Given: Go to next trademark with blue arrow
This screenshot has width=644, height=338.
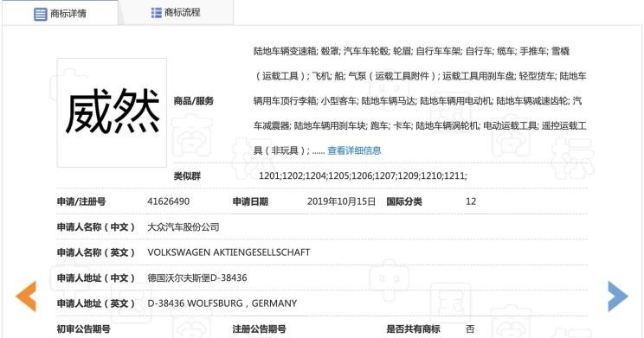Looking at the screenshot, I should click(x=618, y=297).
